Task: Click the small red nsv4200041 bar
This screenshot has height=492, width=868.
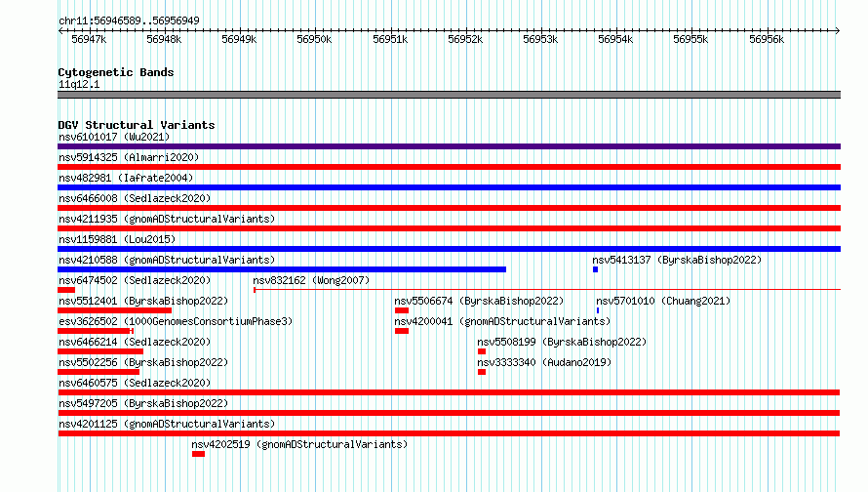Action: (402, 331)
